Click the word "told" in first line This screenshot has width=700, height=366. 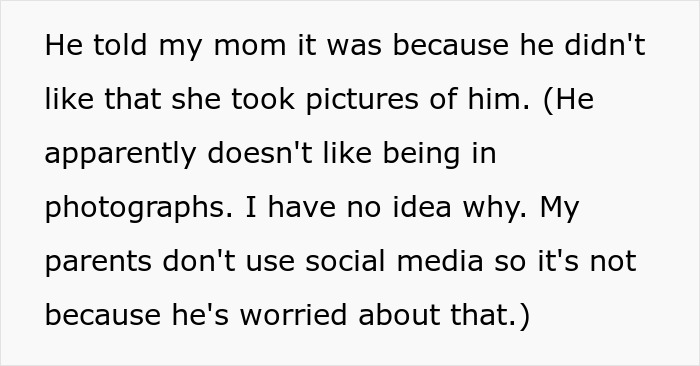coord(120,45)
